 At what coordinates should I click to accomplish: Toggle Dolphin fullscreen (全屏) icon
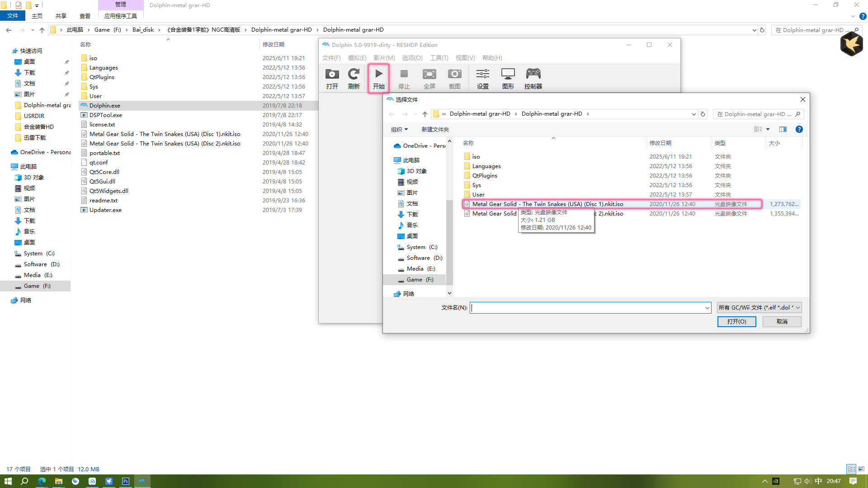tap(429, 79)
